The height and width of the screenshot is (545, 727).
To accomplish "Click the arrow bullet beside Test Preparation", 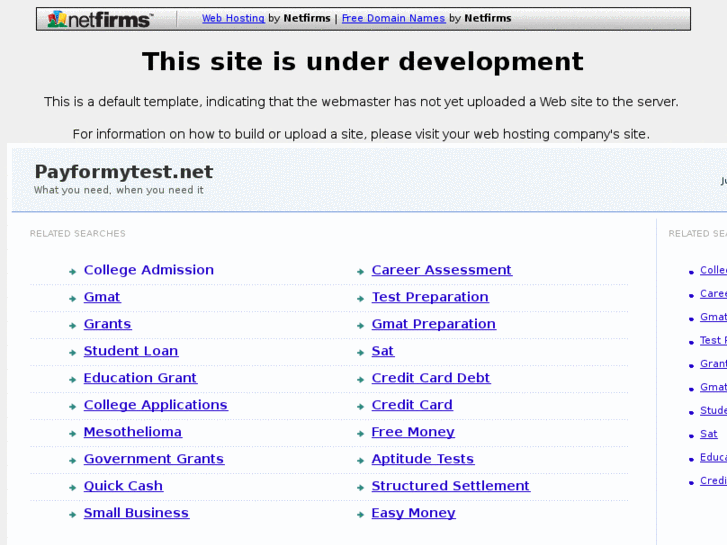I will coord(360,299).
